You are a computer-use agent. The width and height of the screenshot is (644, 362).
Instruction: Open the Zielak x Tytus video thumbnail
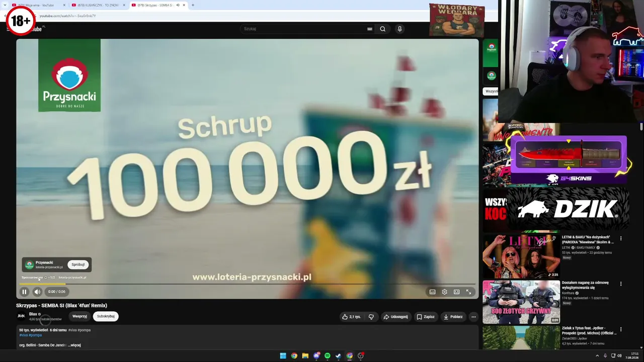521,338
